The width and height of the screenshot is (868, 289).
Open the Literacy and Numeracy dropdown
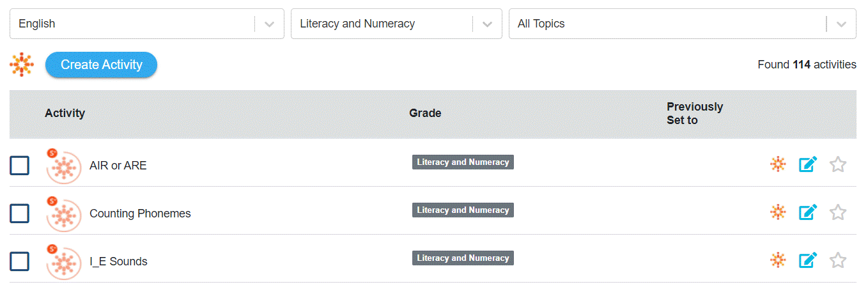pos(396,24)
